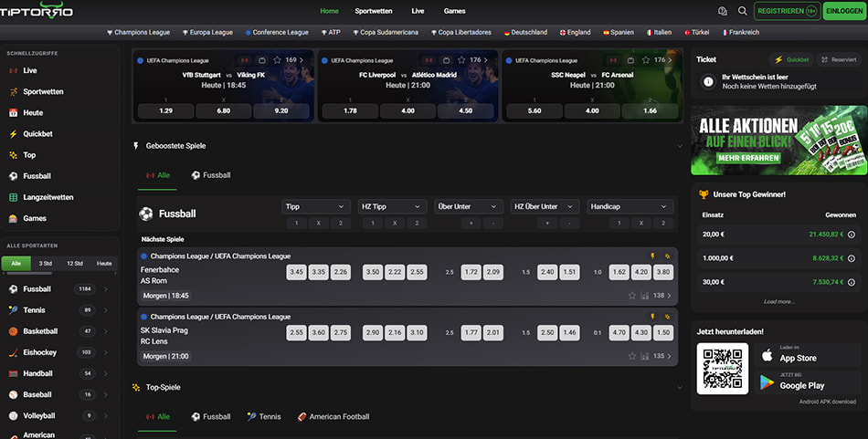
Task: Open the Tipp market dropdown
Action: pos(315,207)
